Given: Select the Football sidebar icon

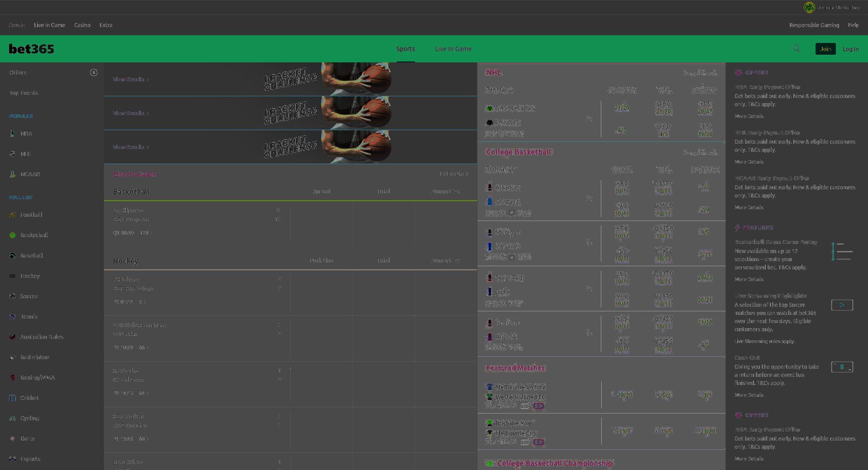Looking at the screenshot, I should point(13,215).
